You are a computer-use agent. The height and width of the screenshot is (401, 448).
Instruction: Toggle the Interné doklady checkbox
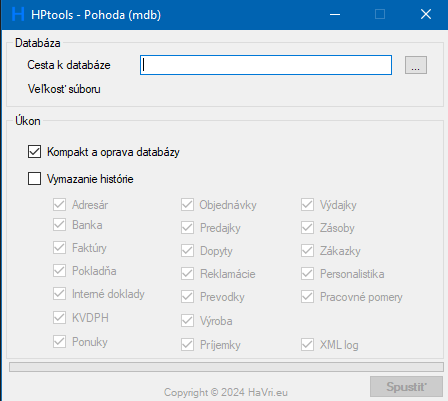[x=59, y=294]
